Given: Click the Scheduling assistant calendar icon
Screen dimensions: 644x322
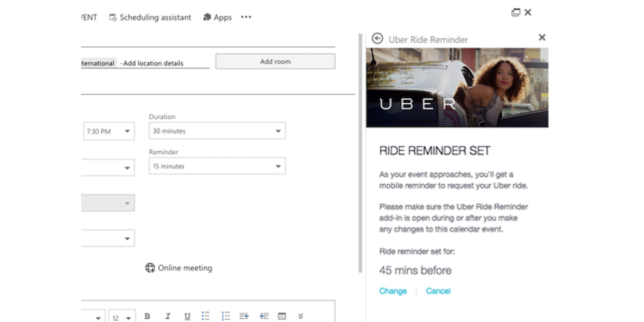Looking at the screenshot, I should coord(113,17).
